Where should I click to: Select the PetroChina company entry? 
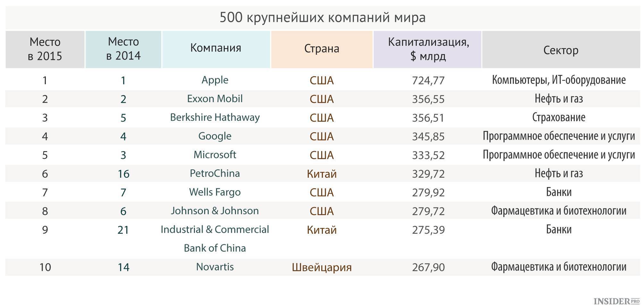215,173
